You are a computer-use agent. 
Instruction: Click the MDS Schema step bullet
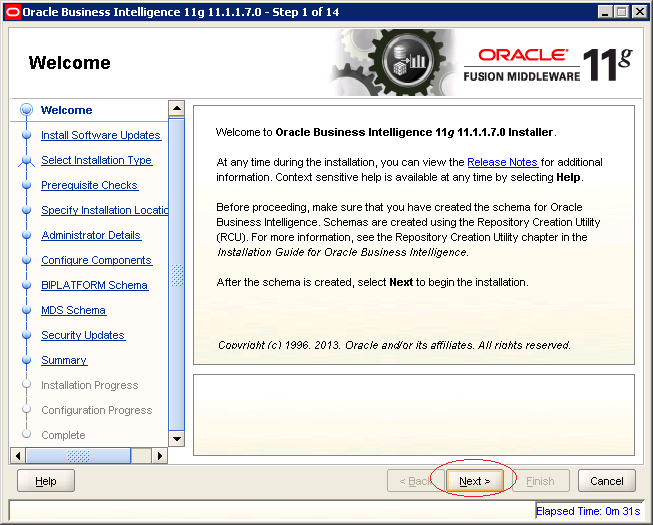pos(26,310)
